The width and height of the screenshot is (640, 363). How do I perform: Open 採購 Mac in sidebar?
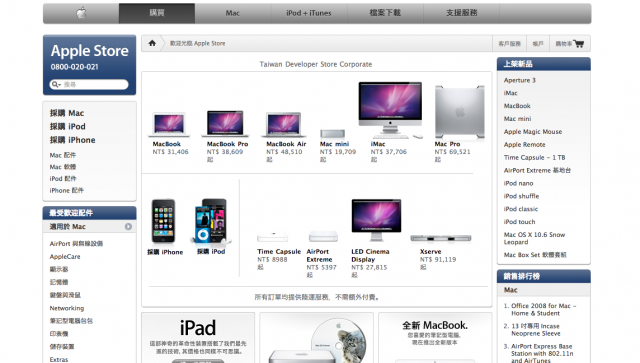click(x=67, y=113)
